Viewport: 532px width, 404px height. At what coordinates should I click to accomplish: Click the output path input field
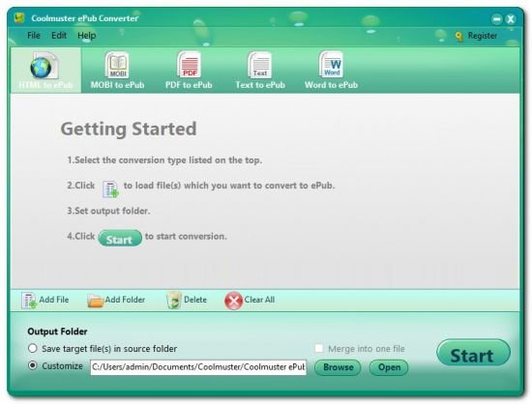(x=198, y=367)
